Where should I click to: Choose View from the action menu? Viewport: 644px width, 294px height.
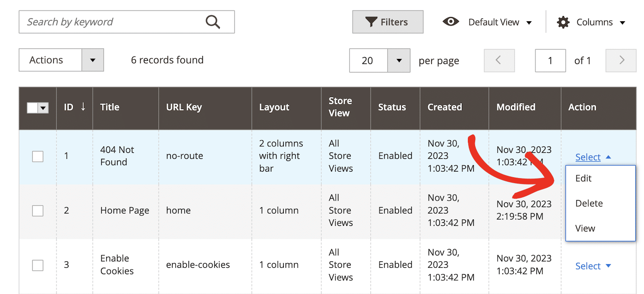tap(585, 228)
